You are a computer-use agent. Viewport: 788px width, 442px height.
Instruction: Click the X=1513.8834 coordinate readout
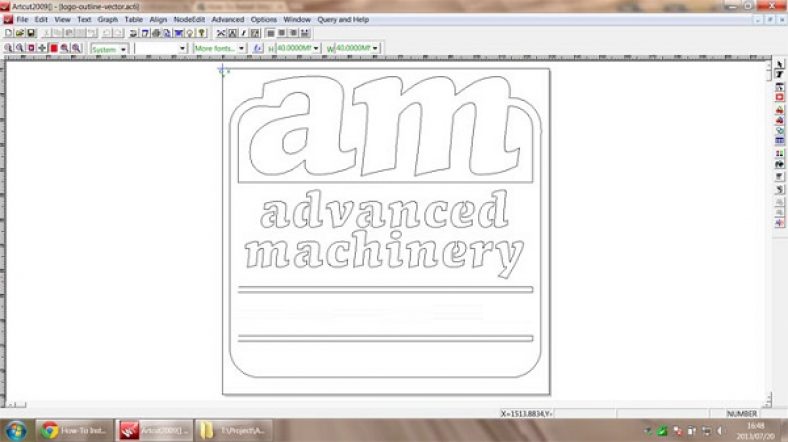point(526,414)
